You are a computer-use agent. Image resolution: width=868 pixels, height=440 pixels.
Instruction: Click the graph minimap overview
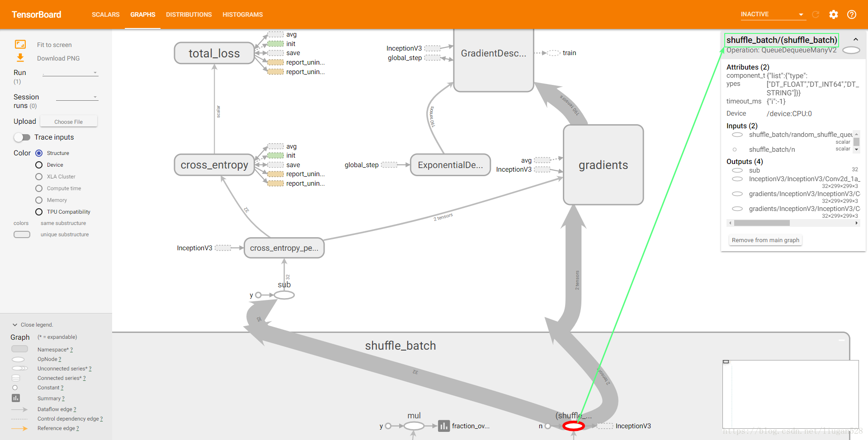(x=790, y=394)
